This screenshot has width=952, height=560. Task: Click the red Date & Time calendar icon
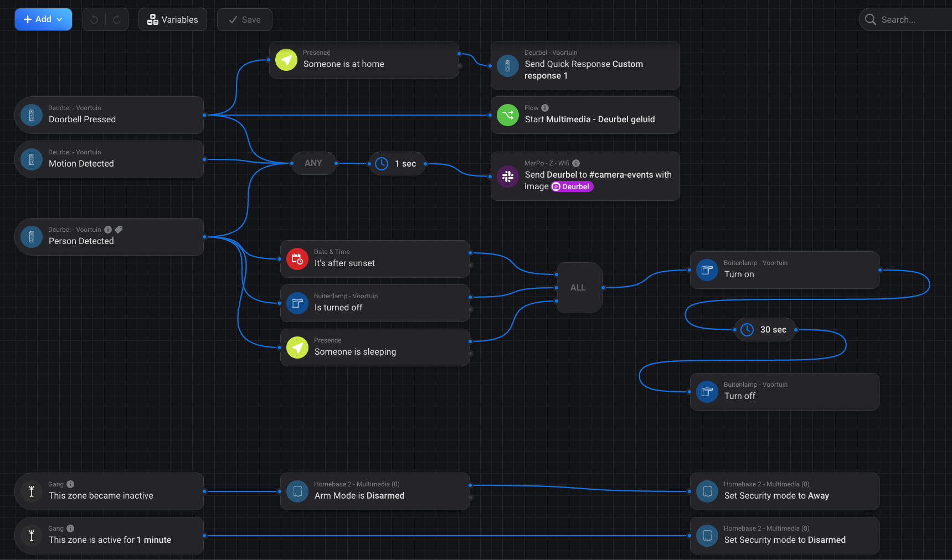point(297,259)
